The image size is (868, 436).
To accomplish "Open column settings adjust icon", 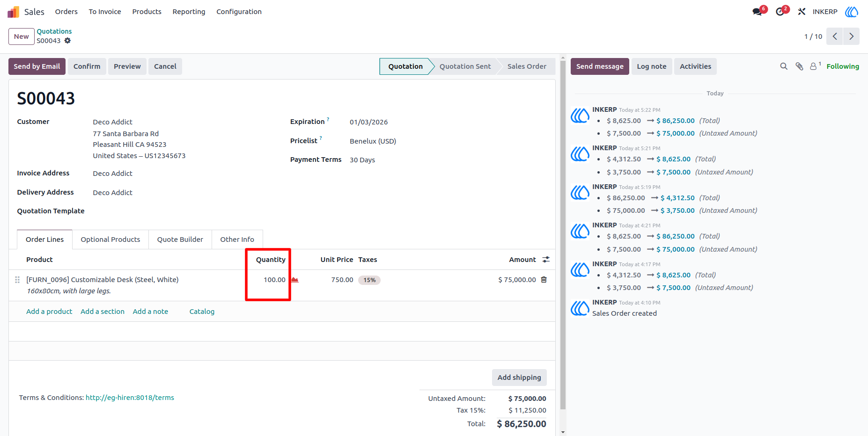I will tap(546, 260).
